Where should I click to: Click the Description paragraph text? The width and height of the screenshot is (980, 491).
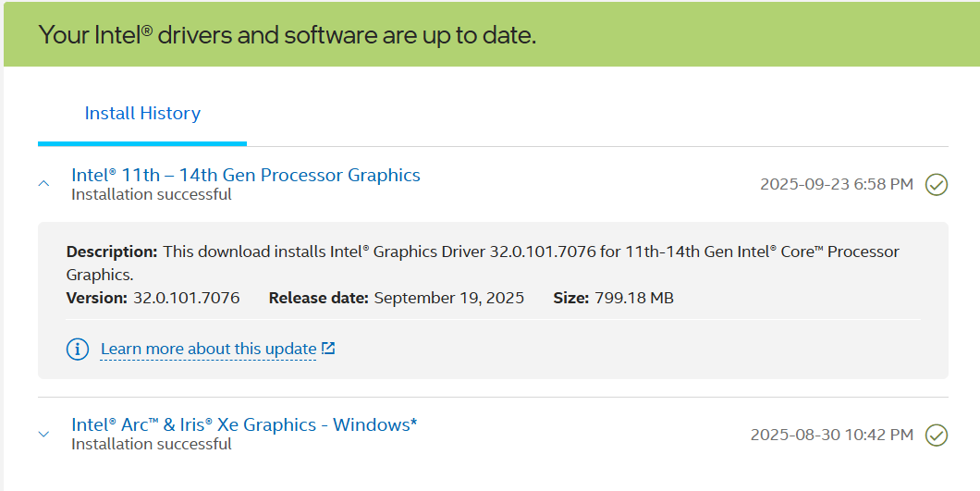click(531, 252)
